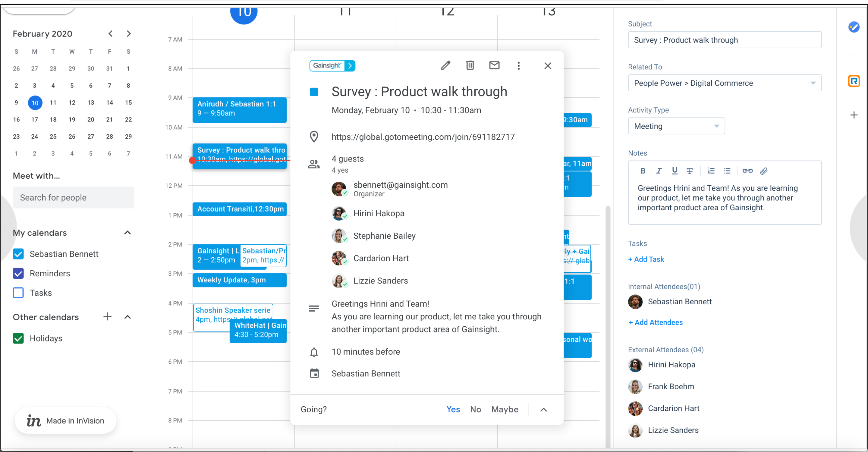868x452 pixels.
Task: Toggle the Holidays calendar checkbox
Action: point(18,338)
